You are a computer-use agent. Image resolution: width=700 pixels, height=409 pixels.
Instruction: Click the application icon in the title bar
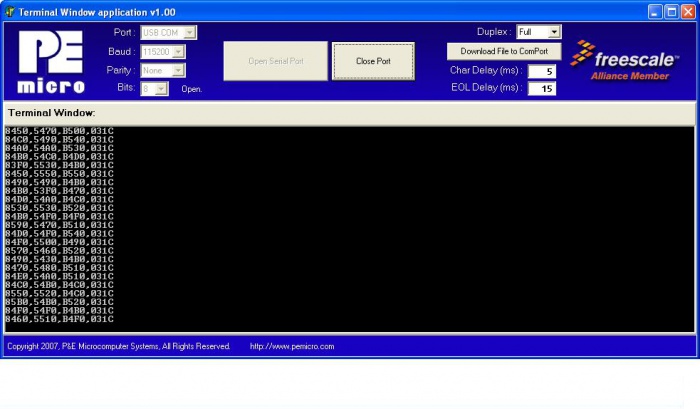(10, 11)
